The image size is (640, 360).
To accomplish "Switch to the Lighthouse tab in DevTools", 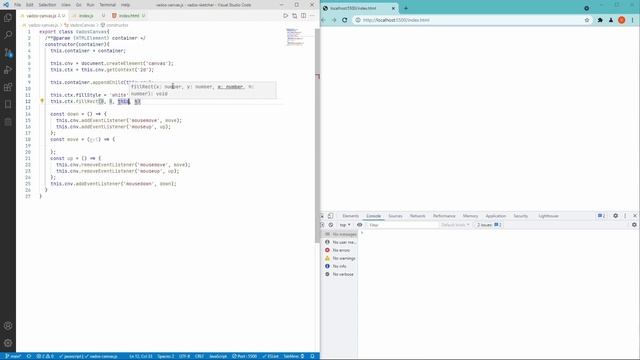I will (548, 216).
